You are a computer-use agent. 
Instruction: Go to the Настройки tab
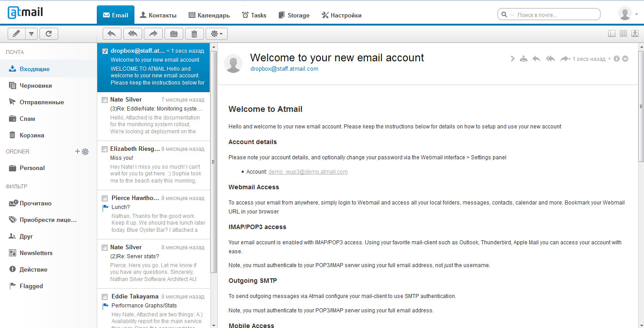(341, 15)
